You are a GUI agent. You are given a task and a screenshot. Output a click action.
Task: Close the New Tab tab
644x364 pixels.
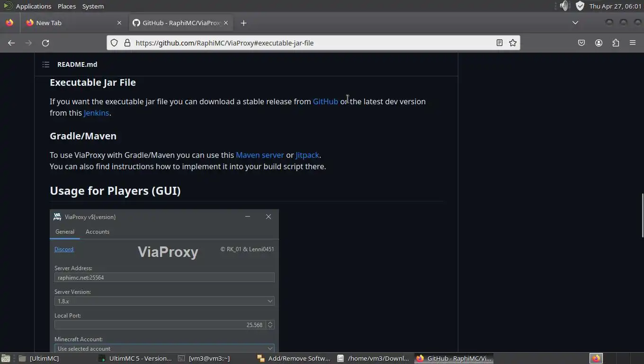click(x=119, y=23)
